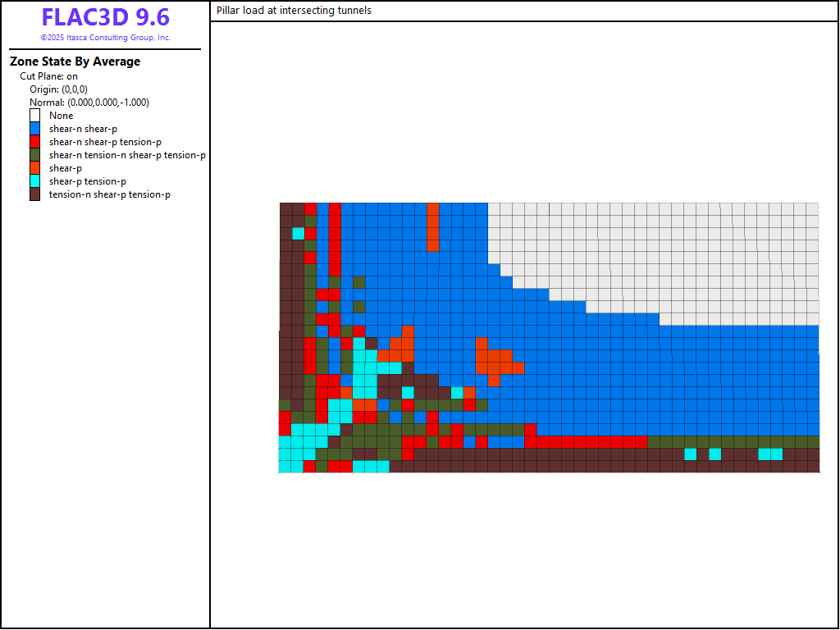Click the red legend color swatch
The width and height of the screenshot is (840, 630).
[34, 142]
